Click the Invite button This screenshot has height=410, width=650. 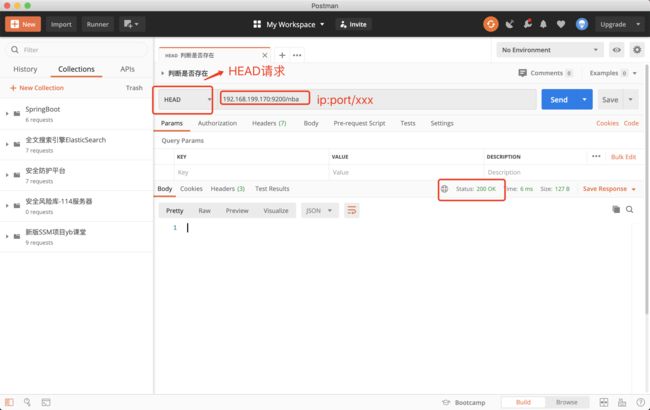(x=354, y=24)
